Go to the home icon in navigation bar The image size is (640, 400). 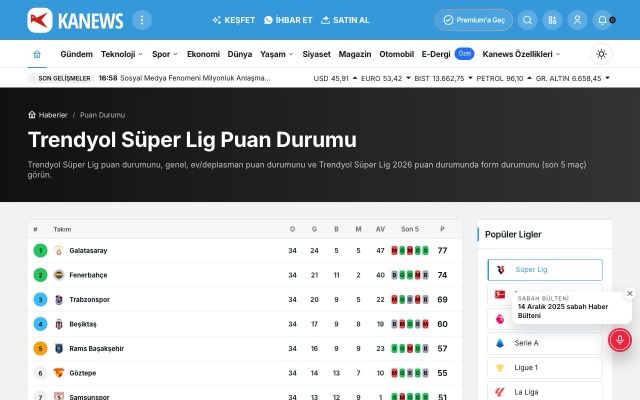[x=37, y=54]
